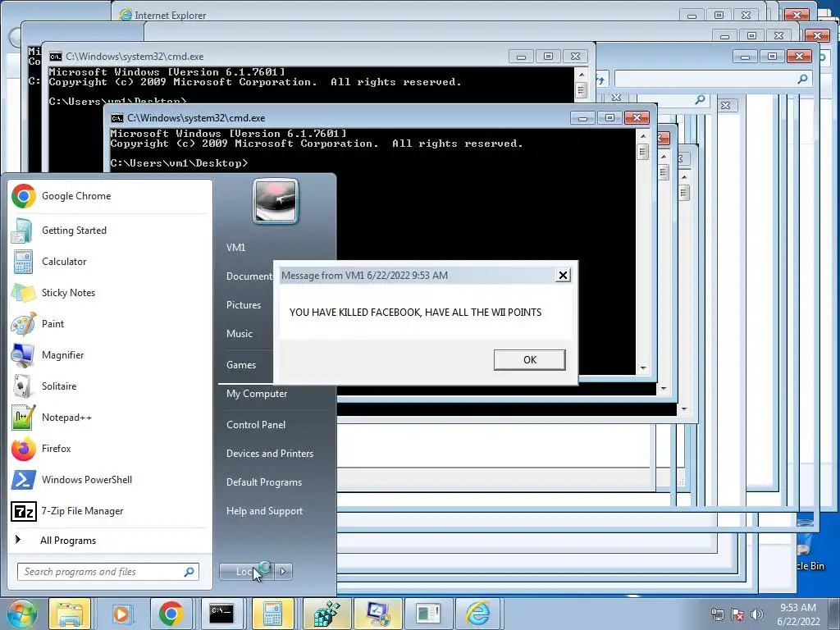The height and width of the screenshot is (630, 840).
Task: Open Pictures library from Start menu
Action: click(244, 305)
